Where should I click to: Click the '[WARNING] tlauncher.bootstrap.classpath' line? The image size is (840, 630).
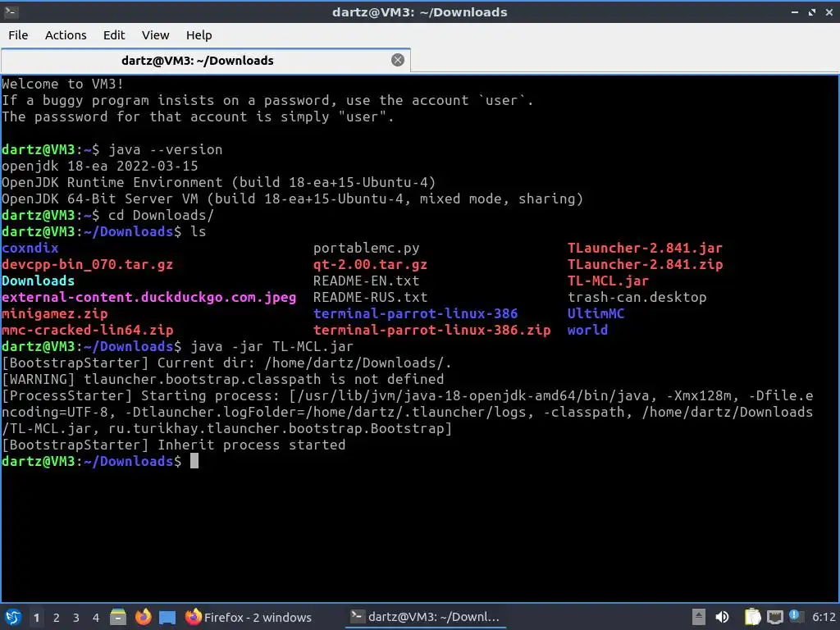(x=223, y=379)
